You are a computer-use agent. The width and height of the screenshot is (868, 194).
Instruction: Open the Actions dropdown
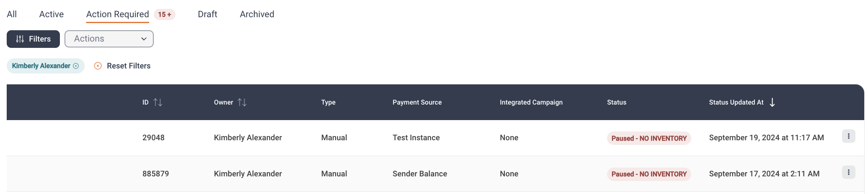click(x=109, y=39)
